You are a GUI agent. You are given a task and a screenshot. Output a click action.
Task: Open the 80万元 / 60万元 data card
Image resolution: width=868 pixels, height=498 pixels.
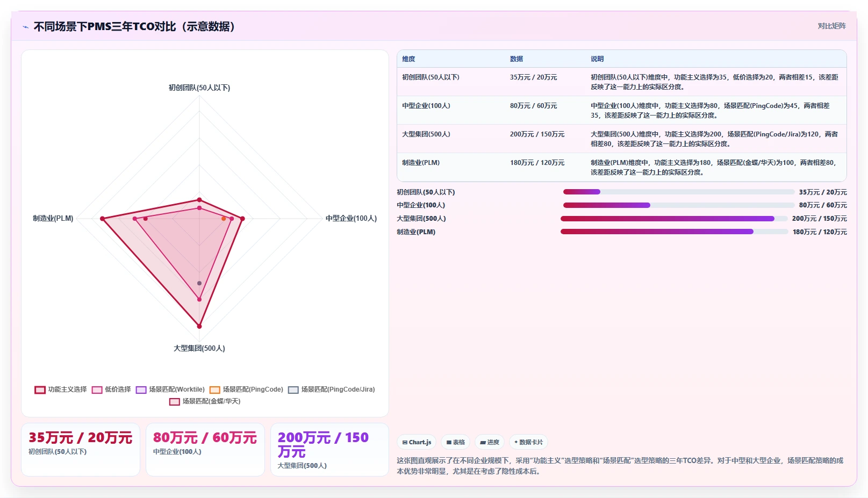pyautogui.click(x=205, y=450)
